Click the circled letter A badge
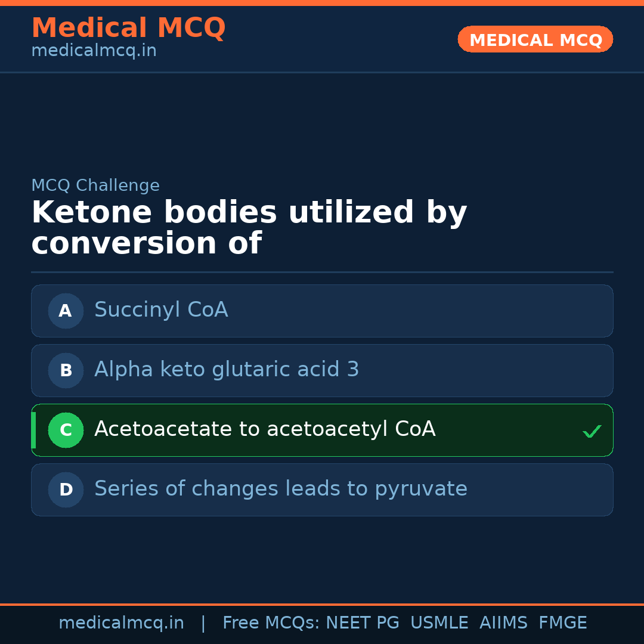 tap(66, 311)
